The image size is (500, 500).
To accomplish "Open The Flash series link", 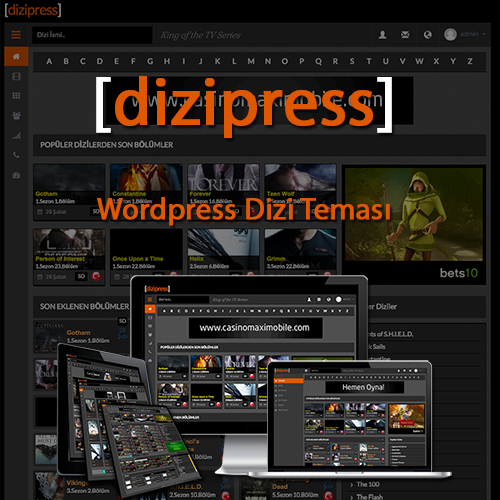I will pos(370,497).
